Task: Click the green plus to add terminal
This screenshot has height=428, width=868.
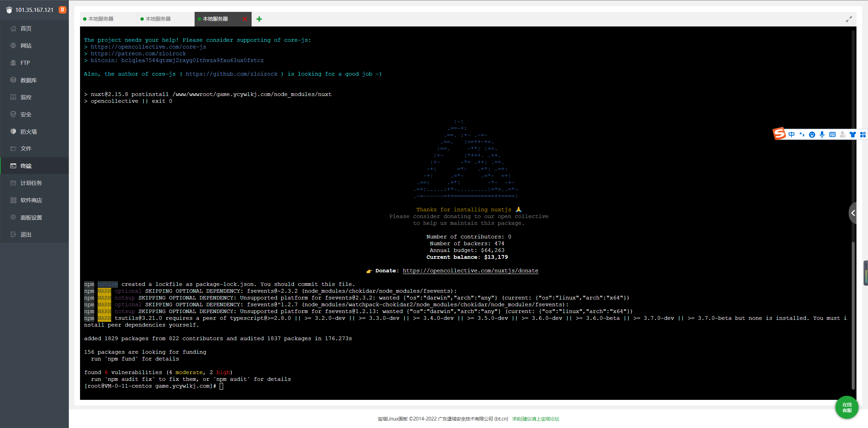Action: point(259,19)
